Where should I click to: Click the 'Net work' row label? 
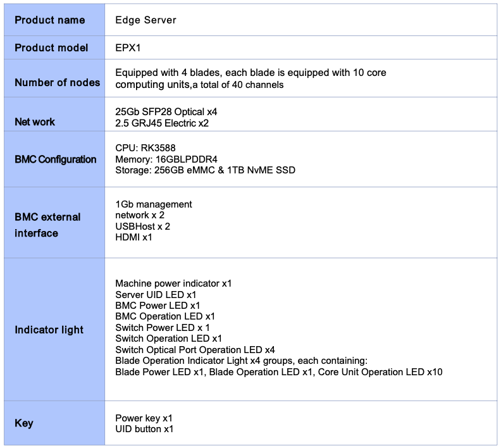click(35, 121)
